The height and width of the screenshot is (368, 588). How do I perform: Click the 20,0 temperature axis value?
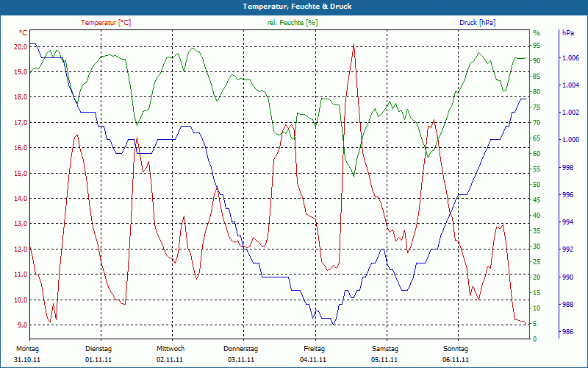click(21, 46)
